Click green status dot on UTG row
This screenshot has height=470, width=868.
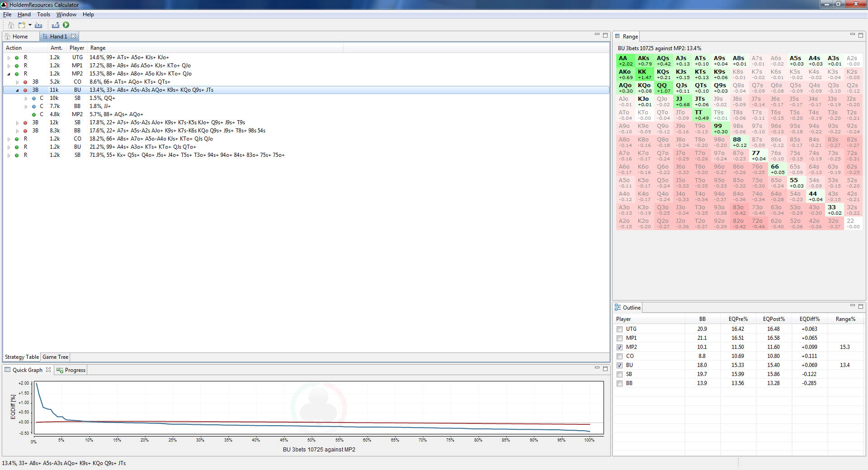(17, 58)
